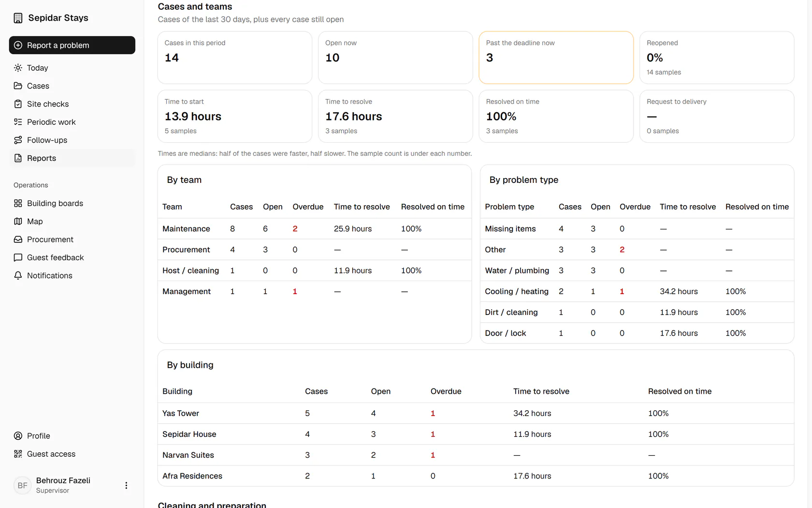Click the Time to start 13.9 hours card
Screen dimensions: 812x508
tap(235, 116)
